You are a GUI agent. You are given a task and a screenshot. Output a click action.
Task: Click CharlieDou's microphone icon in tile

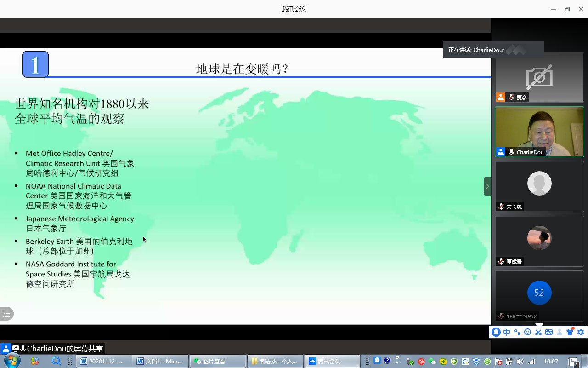coord(511,152)
